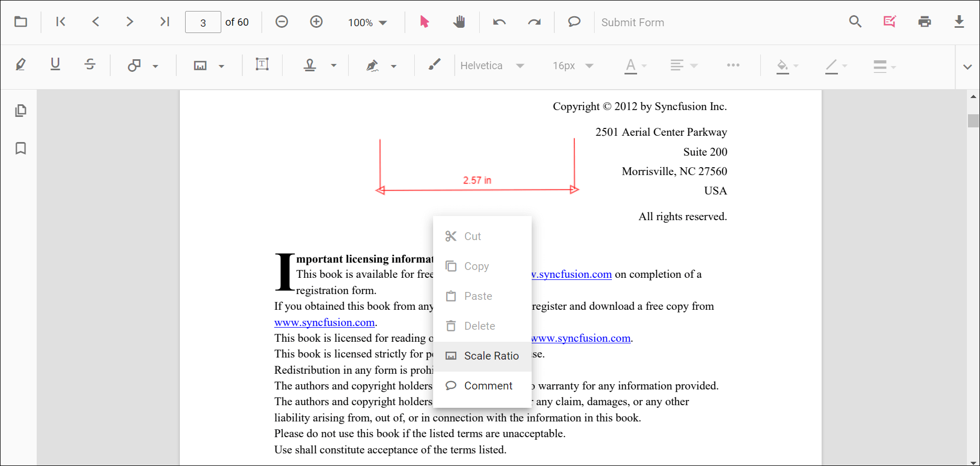Click the Open file folder icon
The width and height of the screenshot is (980, 466).
click(20, 22)
